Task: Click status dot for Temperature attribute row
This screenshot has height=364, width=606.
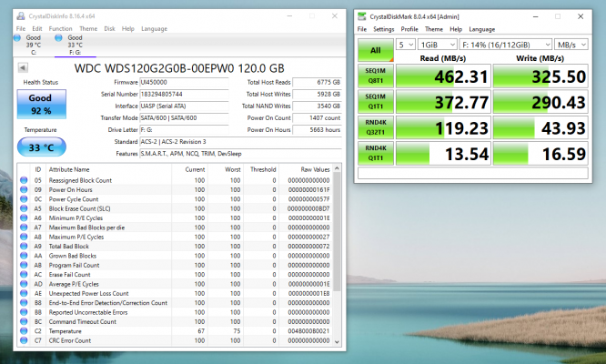Action: [x=24, y=331]
